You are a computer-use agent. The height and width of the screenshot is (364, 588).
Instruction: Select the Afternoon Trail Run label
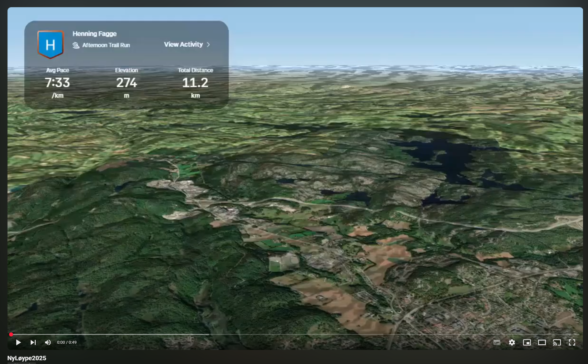pyautogui.click(x=106, y=45)
